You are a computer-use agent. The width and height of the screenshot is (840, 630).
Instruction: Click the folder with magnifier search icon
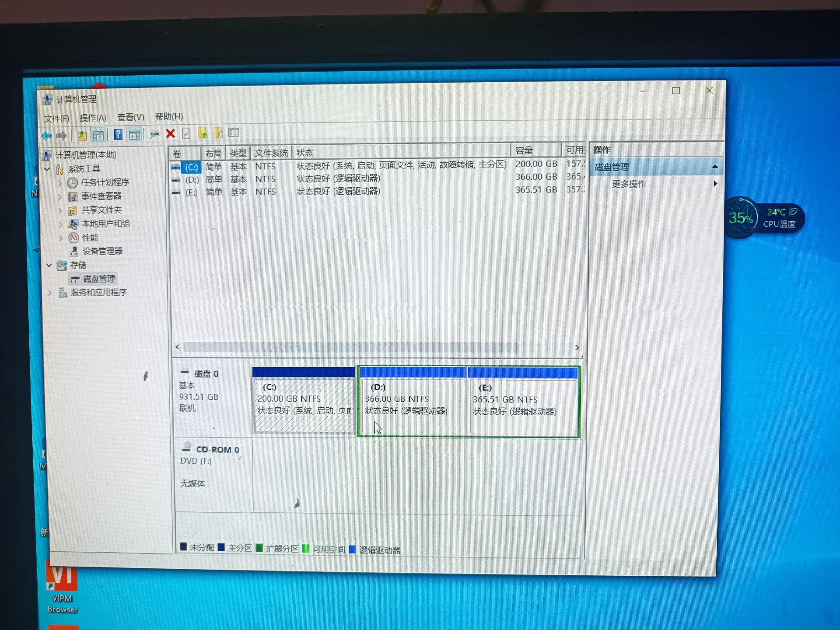click(218, 133)
